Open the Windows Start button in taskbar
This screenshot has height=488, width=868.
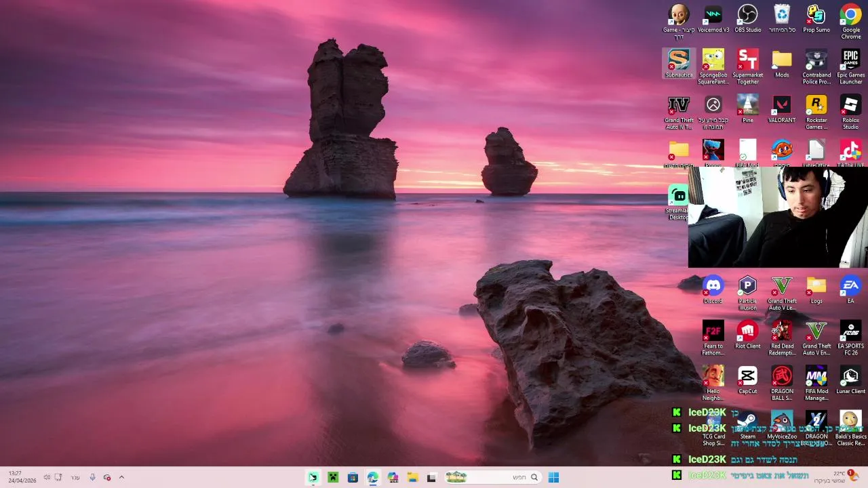pos(553,477)
